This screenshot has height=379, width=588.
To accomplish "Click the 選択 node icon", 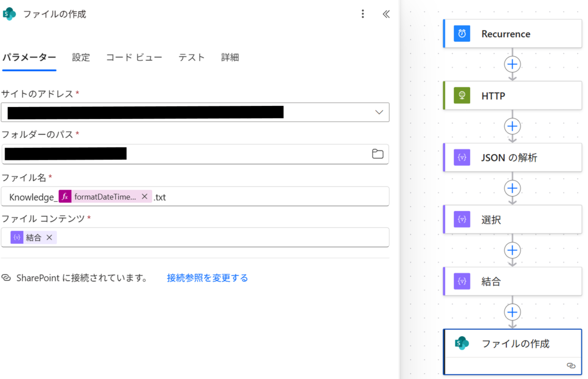I will click(x=462, y=220).
